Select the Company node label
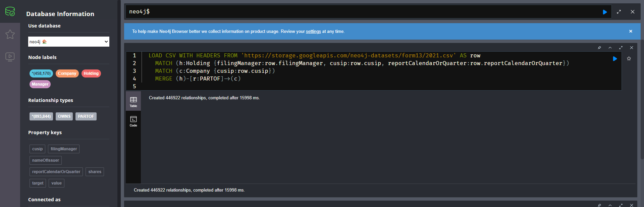Image resolution: width=644 pixels, height=207 pixels. pyautogui.click(x=67, y=73)
